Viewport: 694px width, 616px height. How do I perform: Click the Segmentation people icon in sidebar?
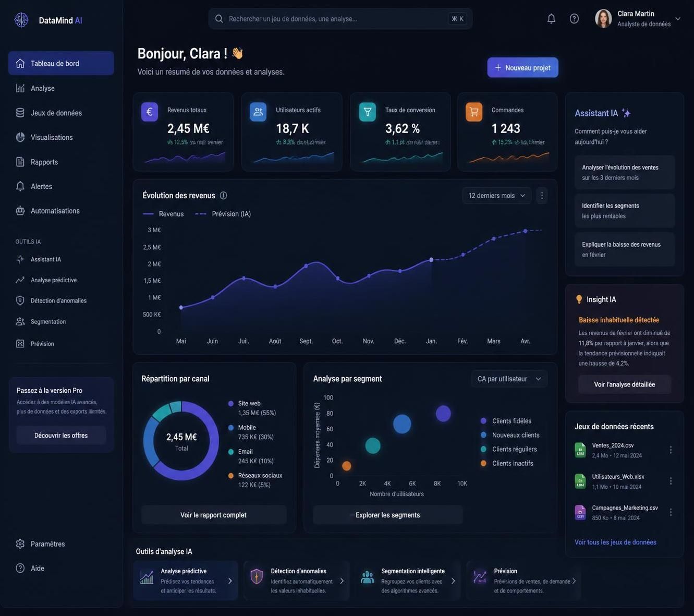[20, 322]
